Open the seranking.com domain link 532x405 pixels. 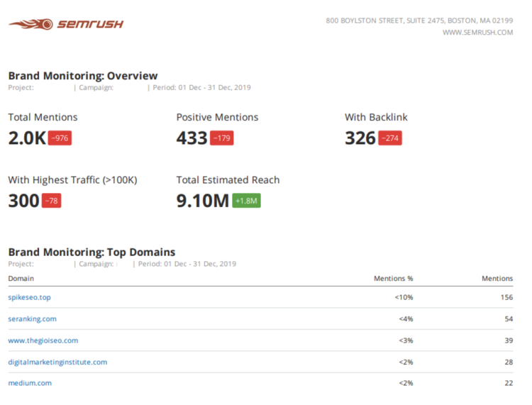[x=32, y=319]
